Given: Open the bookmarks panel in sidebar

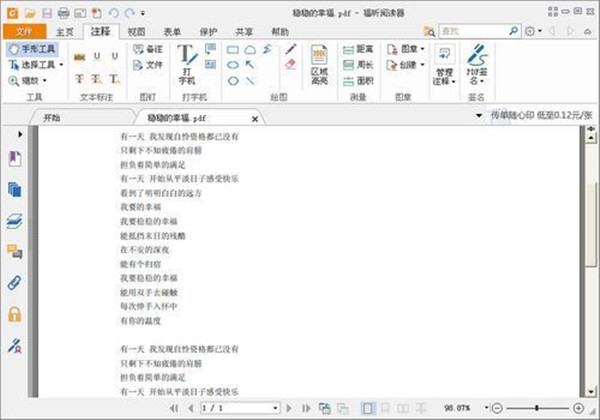Looking at the screenshot, I should (x=15, y=159).
